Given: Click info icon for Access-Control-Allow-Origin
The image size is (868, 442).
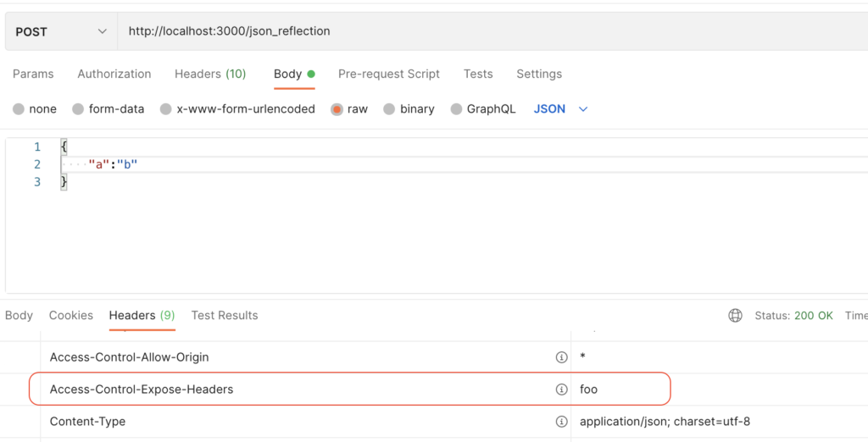Looking at the screenshot, I should tap(561, 357).
